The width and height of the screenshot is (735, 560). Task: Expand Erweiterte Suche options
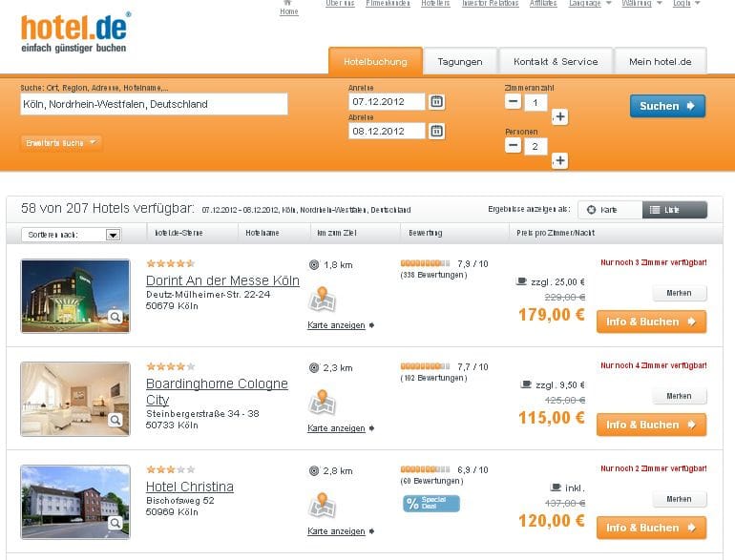[61, 143]
